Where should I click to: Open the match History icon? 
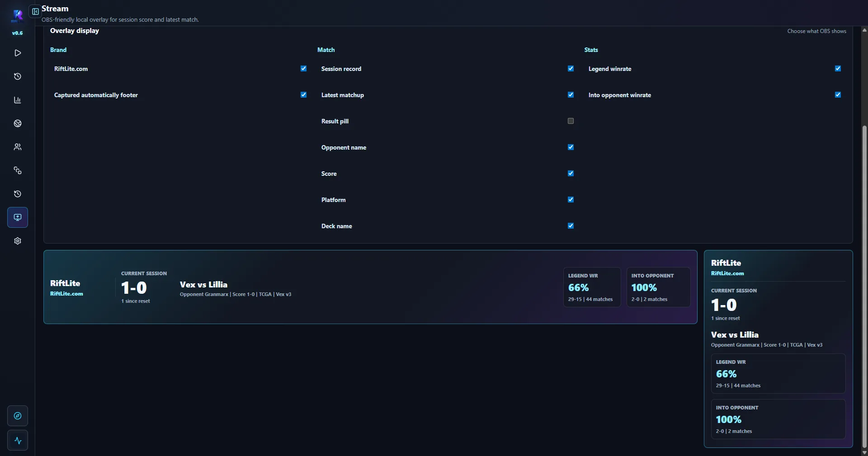click(17, 76)
